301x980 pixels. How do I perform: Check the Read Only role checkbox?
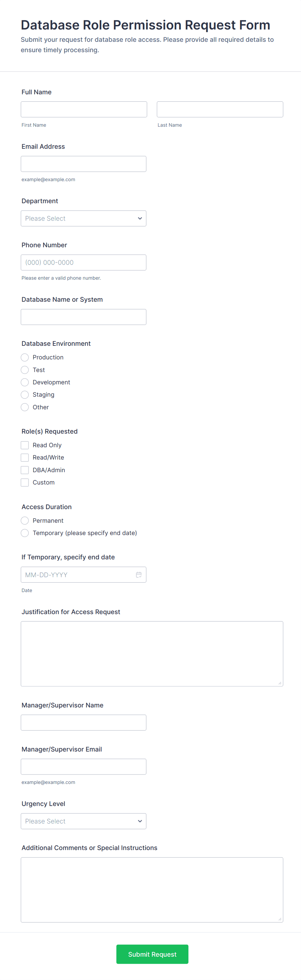point(25,445)
